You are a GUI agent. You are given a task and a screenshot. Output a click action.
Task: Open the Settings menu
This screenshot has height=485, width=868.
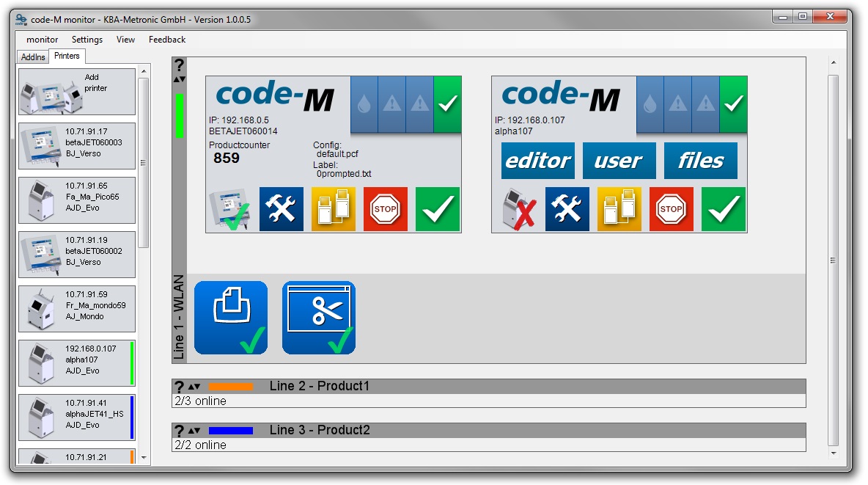(x=87, y=40)
